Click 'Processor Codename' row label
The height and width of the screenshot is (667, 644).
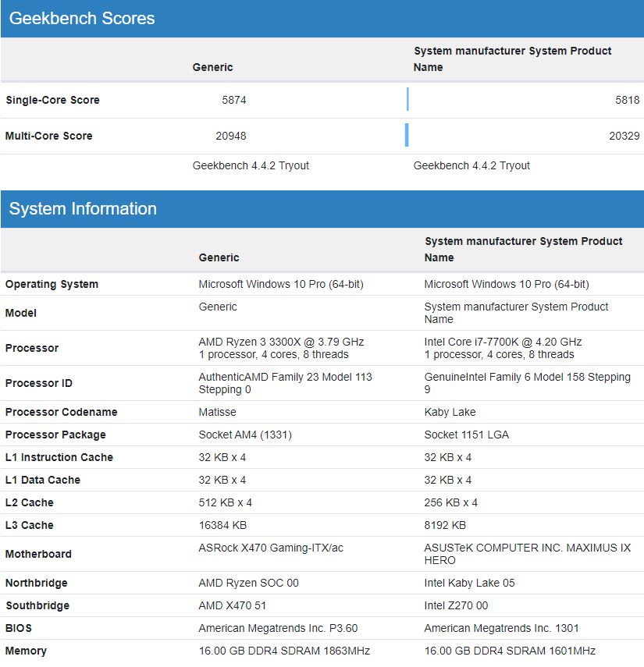pyautogui.click(x=62, y=412)
